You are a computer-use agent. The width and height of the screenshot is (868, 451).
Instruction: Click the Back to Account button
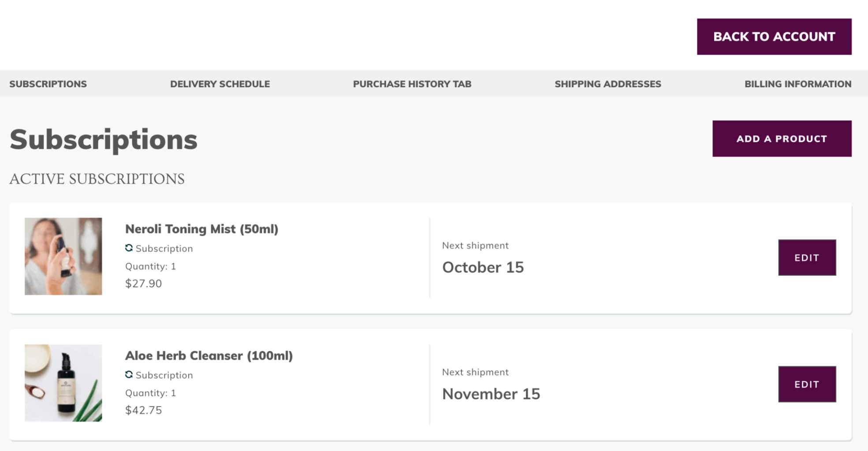click(x=774, y=37)
